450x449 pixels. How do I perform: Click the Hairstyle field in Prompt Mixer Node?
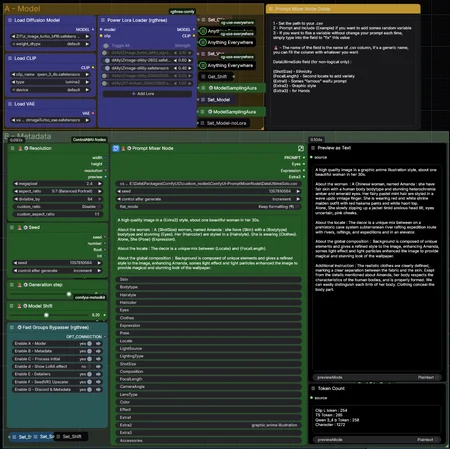click(209, 295)
